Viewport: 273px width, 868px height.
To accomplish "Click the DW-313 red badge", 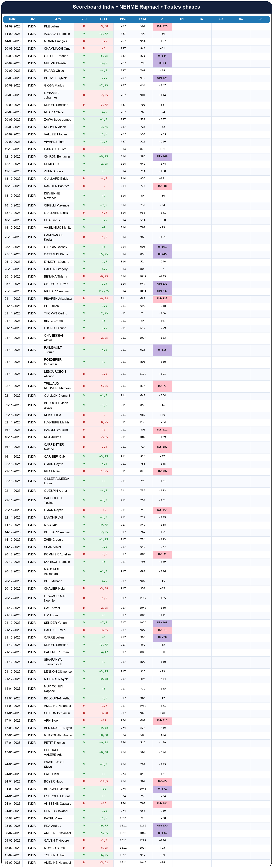I will click(x=162, y=720).
